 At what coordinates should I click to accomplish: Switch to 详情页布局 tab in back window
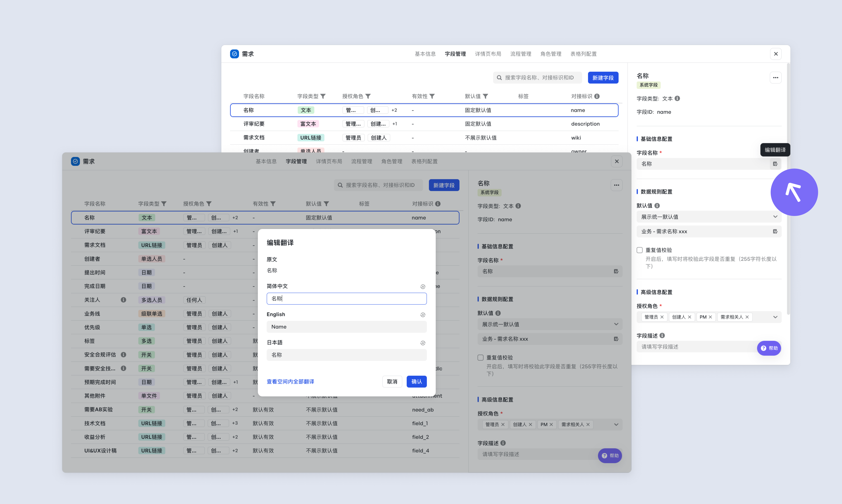click(x=488, y=54)
